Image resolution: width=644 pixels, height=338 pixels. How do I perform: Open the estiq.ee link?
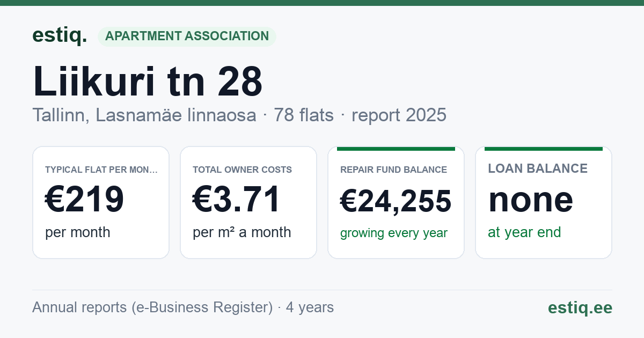tap(580, 307)
